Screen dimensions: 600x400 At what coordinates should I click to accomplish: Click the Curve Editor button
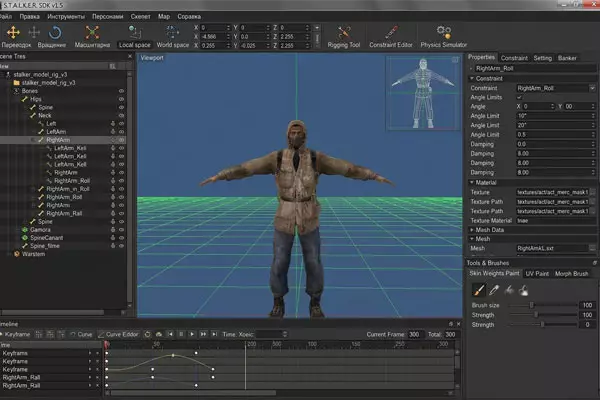pyautogui.click(x=118, y=334)
